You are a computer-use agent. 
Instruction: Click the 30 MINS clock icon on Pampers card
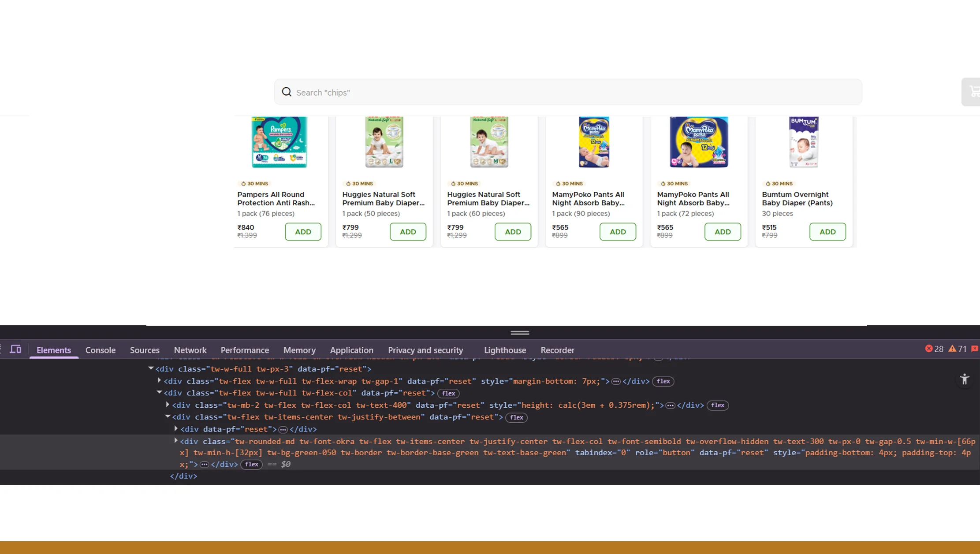click(x=243, y=183)
